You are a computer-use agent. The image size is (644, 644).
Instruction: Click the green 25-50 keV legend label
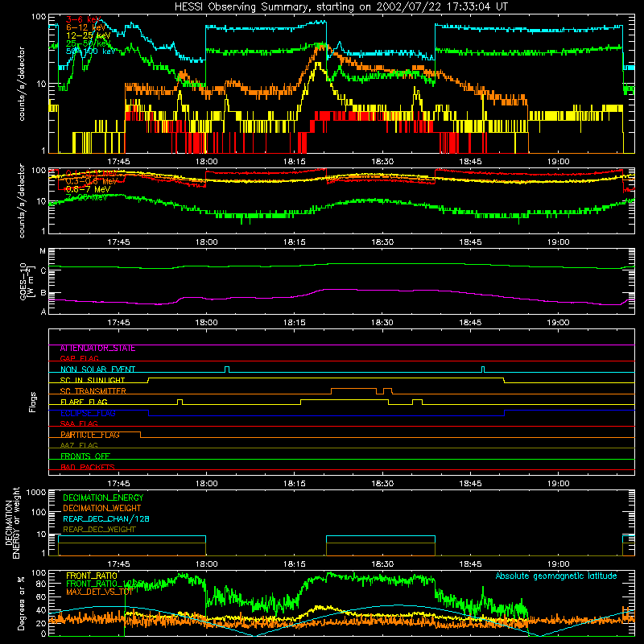tap(88, 43)
